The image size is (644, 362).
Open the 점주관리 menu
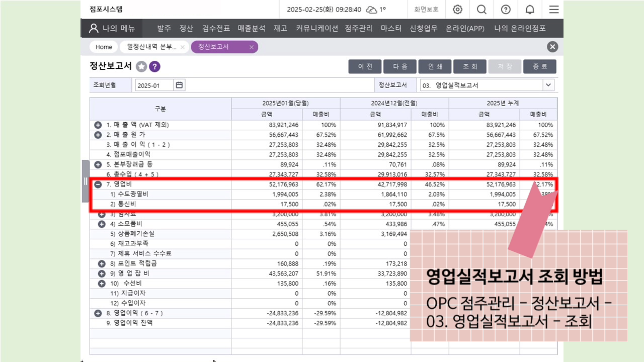pyautogui.click(x=359, y=28)
